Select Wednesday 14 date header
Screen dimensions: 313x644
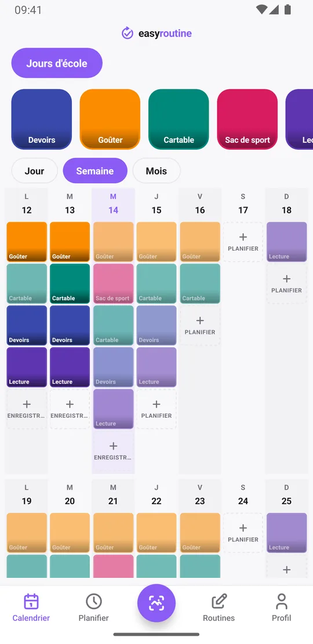pos(113,204)
